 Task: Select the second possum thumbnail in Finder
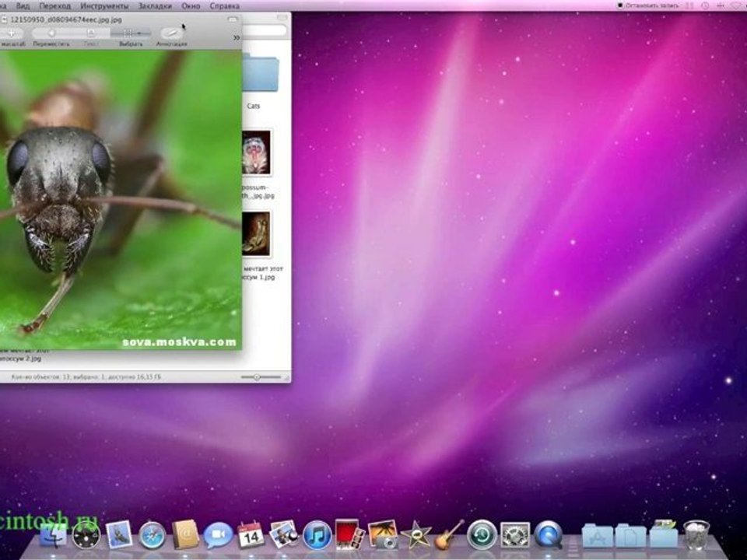tap(256, 234)
